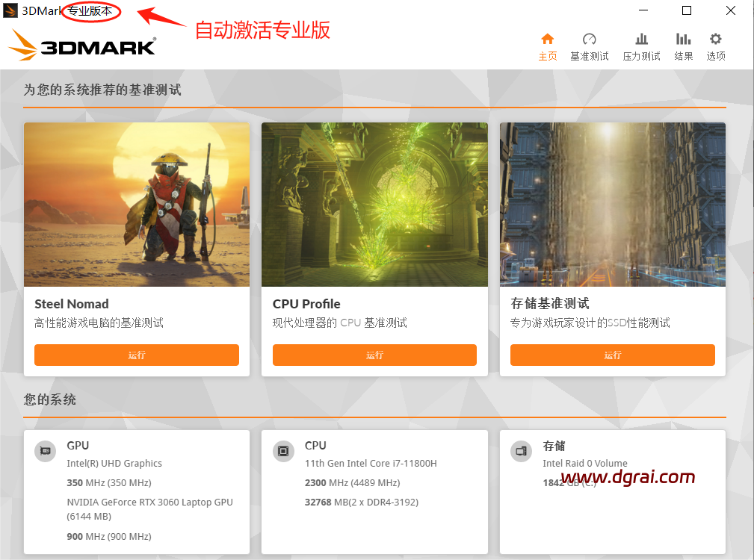Run the 存储基准测试 storage benchmark
754x560 pixels.
(x=613, y=355)
